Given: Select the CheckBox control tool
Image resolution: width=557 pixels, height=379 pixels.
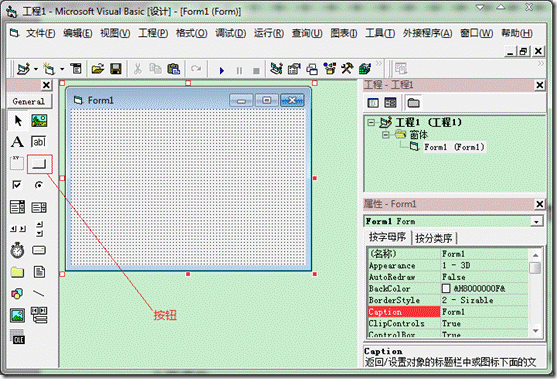Looking at the screenshot, I should (17, 185).
